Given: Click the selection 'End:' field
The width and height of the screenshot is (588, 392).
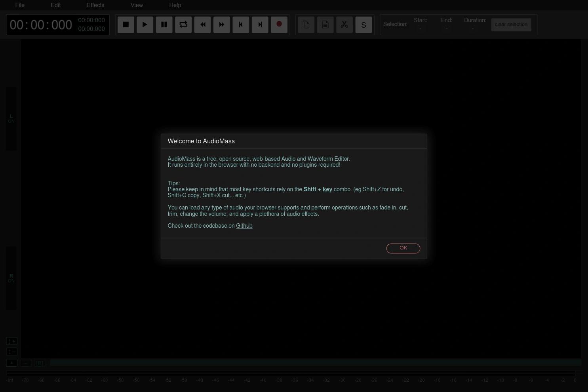Looking at the screenshot, I should (x=447, y=24).
